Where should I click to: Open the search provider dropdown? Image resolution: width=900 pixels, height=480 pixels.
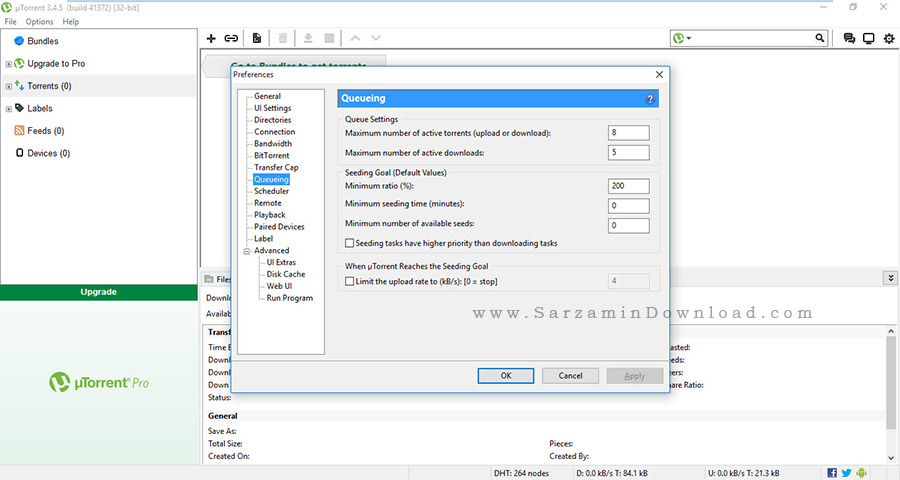point(682,38)
